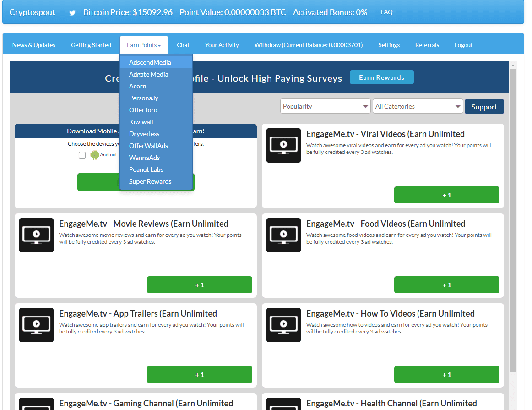Image resolution: width=532 pixels, height=410 pixels.
Task: Open Super Rewards from the menu
Action: point(157,181)
